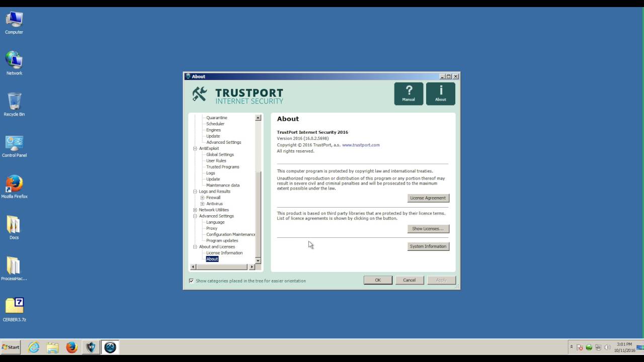
Task: Open www.trustport.com link
Action: coord(361,145)
